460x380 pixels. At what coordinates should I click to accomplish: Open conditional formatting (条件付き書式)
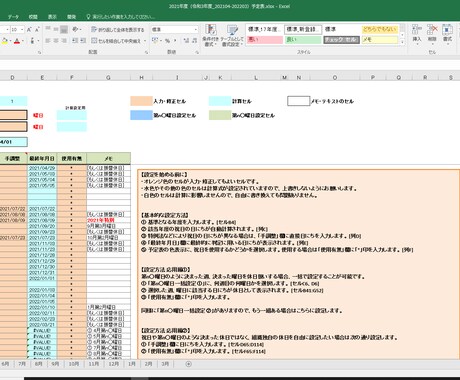tap(210, 35)
